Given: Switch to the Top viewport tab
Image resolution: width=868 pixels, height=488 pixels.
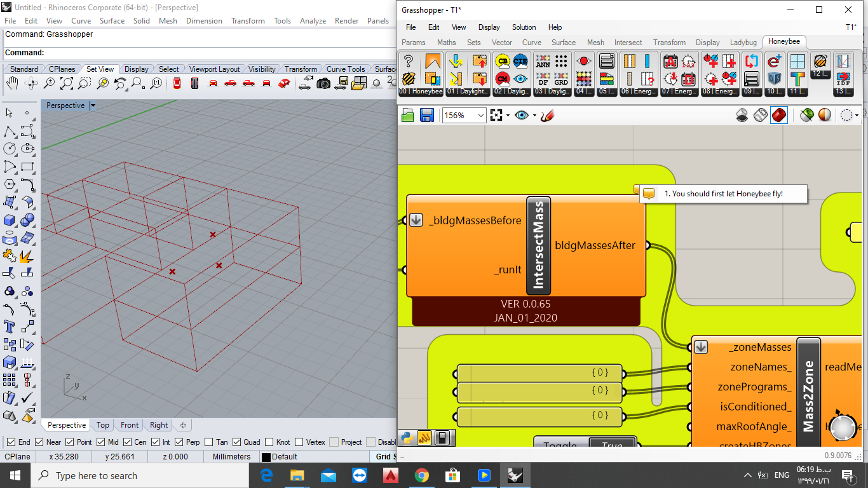Looking at the screenshot, I should coord(103,425).
